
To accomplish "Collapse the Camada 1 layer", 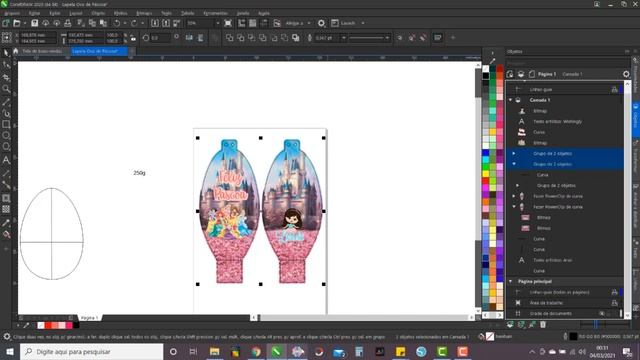I will click(510, 100).
